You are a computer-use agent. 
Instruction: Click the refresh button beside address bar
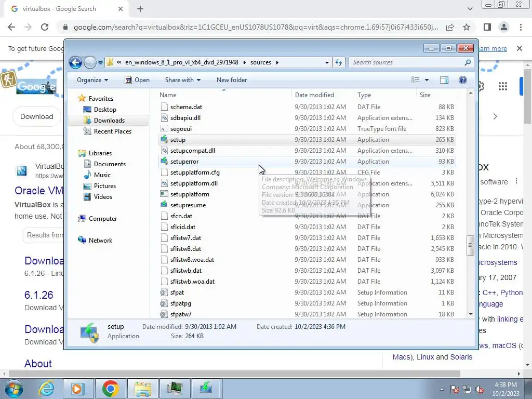(x=339, y=62)
